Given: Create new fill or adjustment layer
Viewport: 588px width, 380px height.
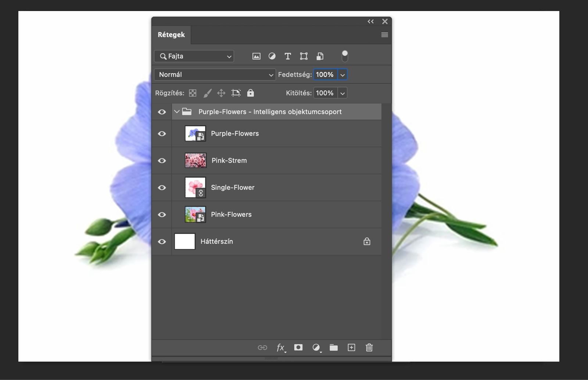Looking at the screenshot, I should [316, 348].
